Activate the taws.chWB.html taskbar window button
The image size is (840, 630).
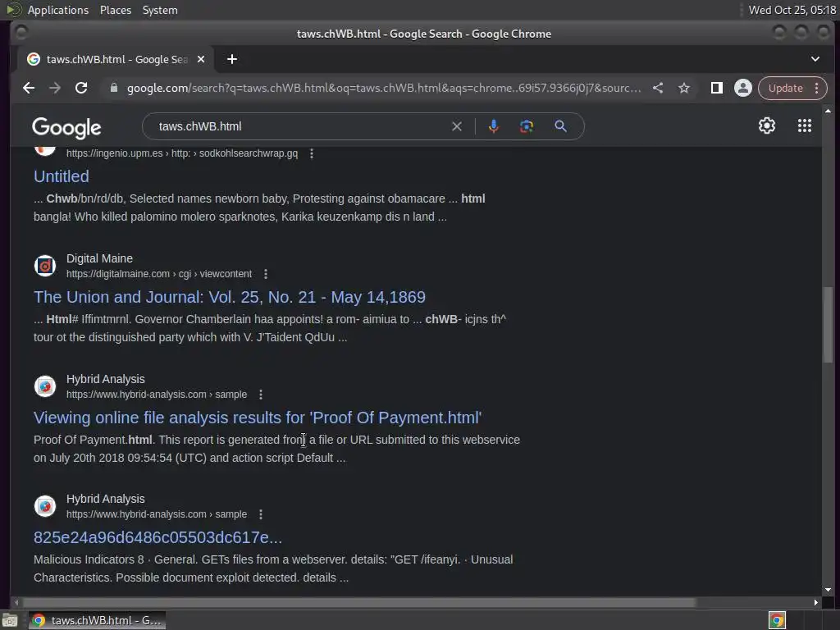98,620
